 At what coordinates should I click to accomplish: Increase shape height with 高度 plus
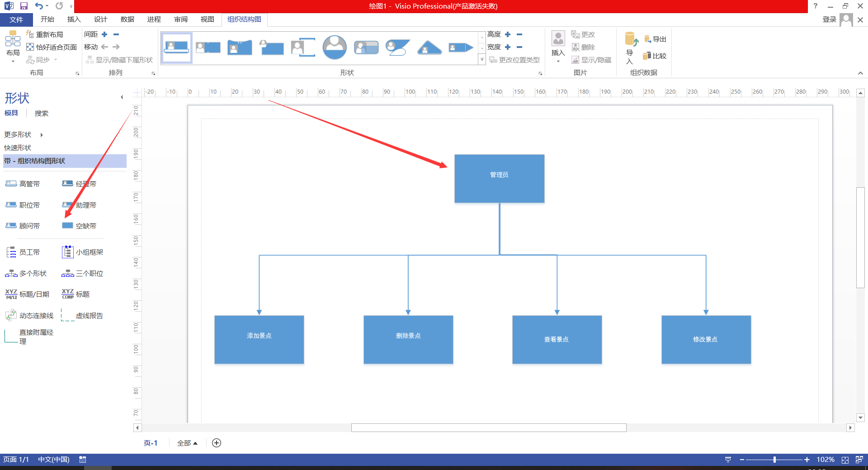coord(508,34)
